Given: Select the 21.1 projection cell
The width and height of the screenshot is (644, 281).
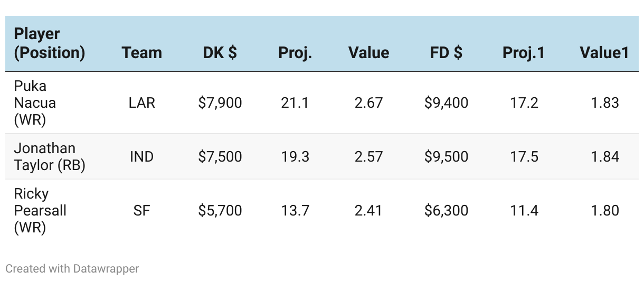Looking at the screenshot, I should pos(295,102).
